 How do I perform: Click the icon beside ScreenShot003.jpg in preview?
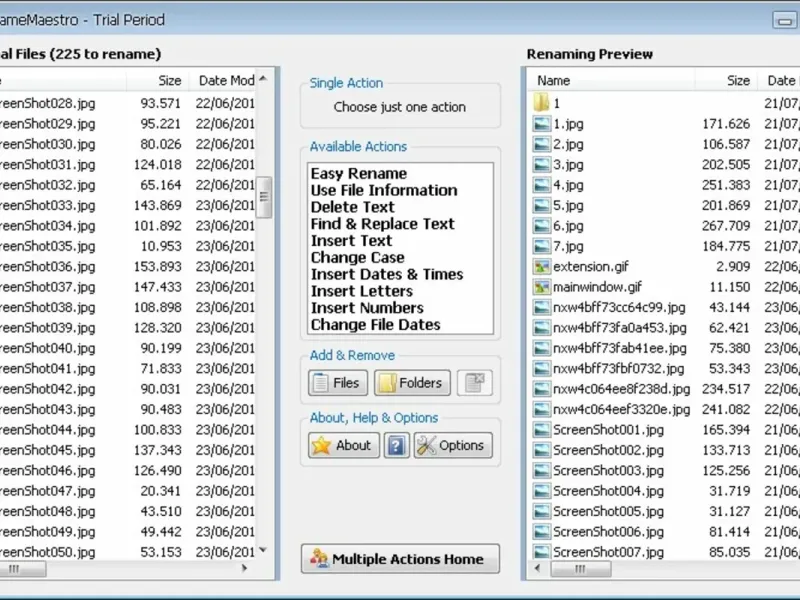541,470
